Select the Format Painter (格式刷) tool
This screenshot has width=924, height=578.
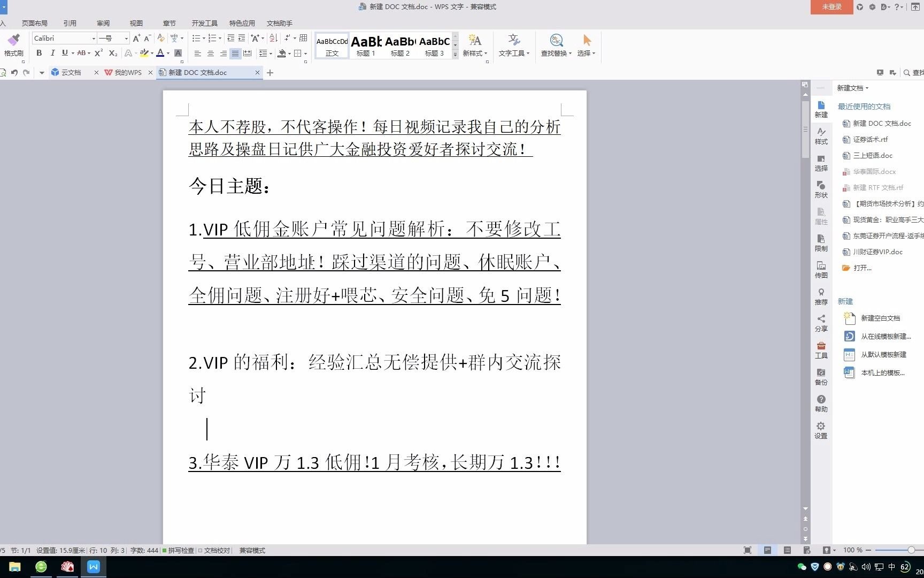(x=14, y=45)
